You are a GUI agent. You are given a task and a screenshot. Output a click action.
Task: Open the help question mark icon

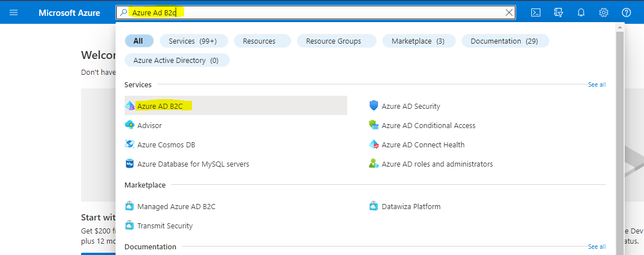[x=626, y=12]
